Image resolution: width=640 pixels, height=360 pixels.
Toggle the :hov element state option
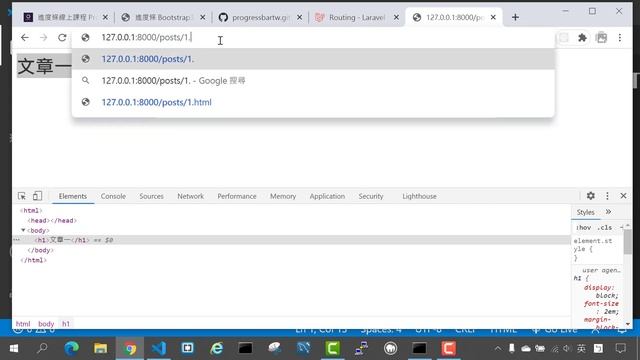[583, 227]
